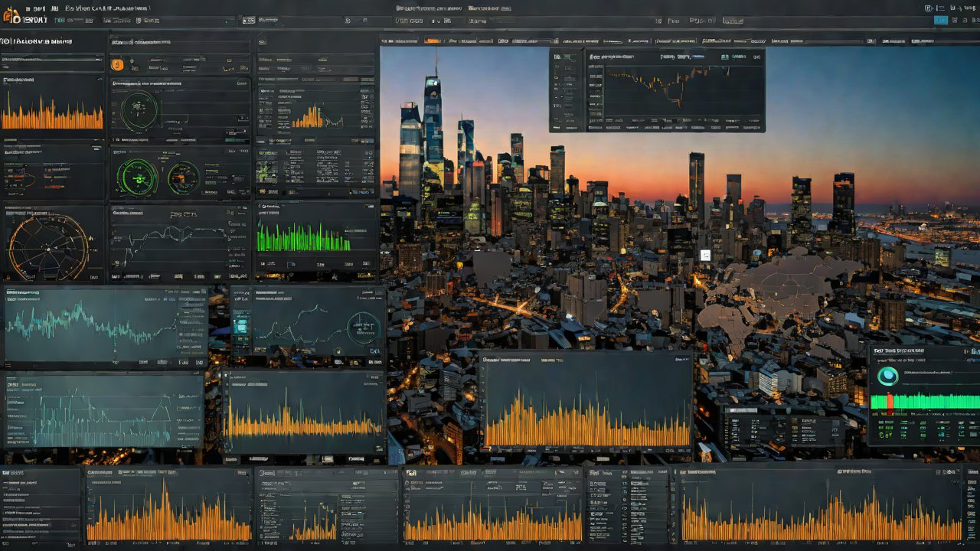Click the teal ring icon in the right-side panel
The width and height of the screenshot is (980, 551).
pos(888,376)
